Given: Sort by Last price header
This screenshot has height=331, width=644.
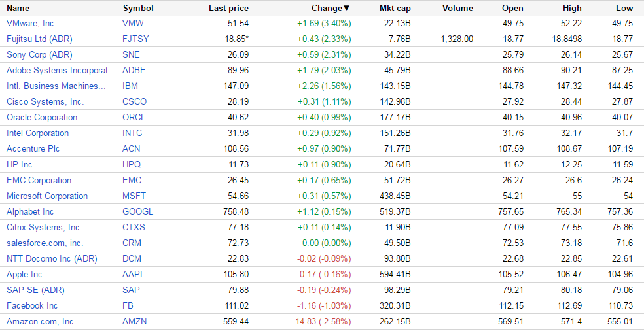Looking at the screenshot, I should 228,9.
